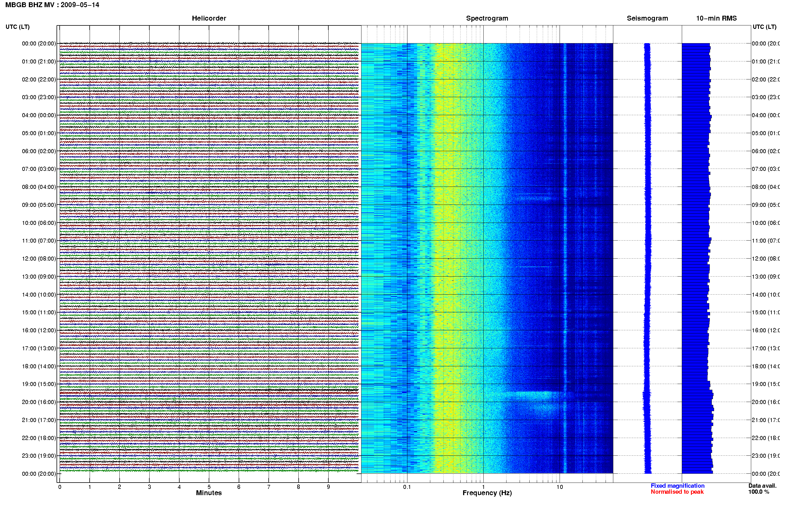Click the left 05:00 (01:00) time label
The image size is (812, 508).
(39, 133)
